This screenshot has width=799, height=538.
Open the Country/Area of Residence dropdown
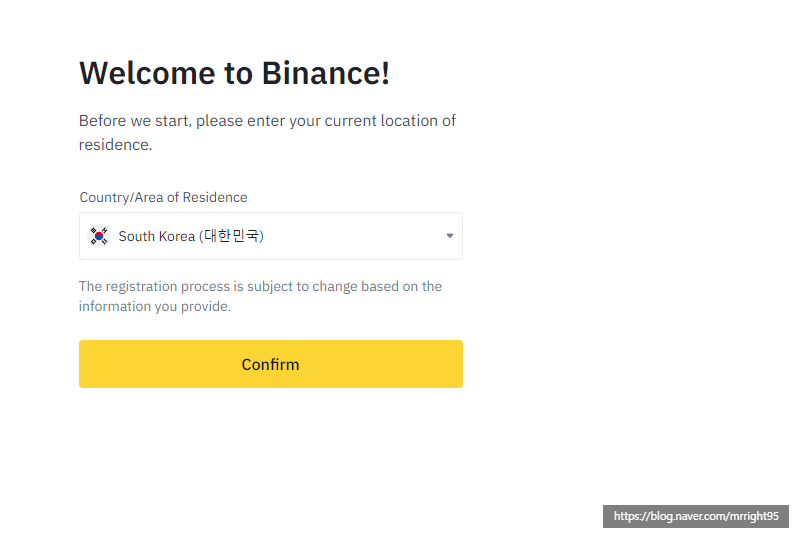pyautogui.click(x=271, y=236)
